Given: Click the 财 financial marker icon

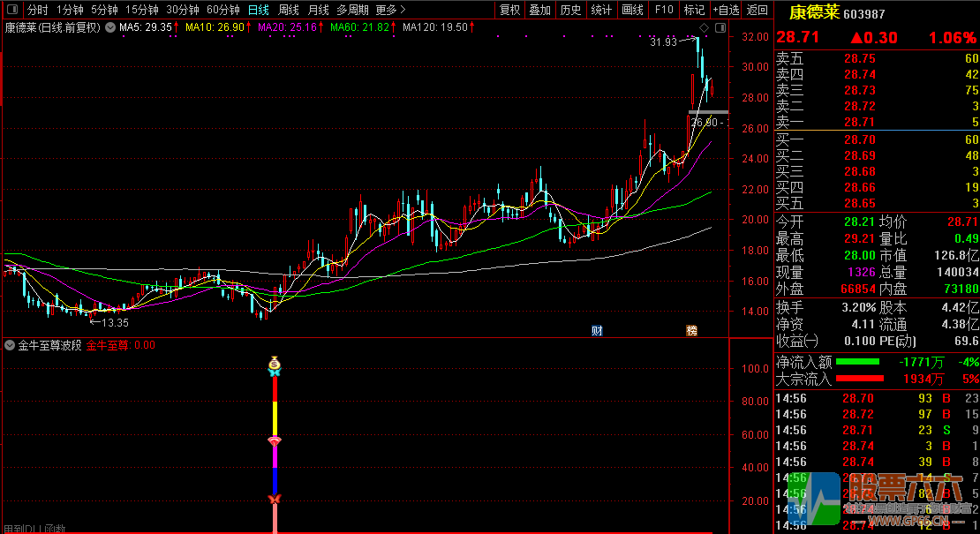Looking at the screenshot, I should click(597, 331).
